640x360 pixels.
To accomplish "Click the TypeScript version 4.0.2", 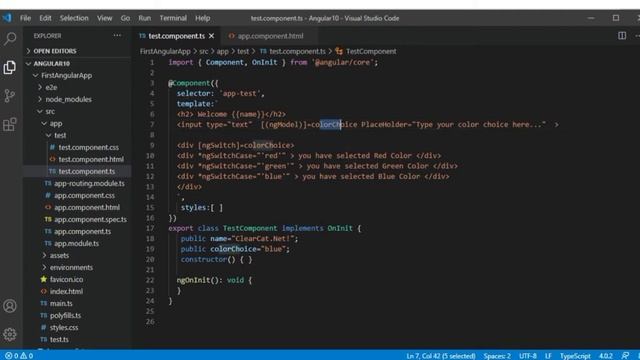I will (x=606, y=356).
